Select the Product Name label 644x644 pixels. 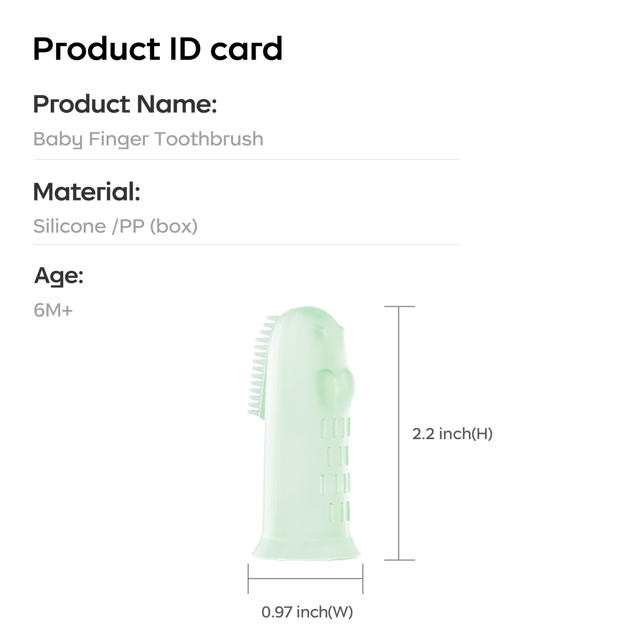click(125, 104)
